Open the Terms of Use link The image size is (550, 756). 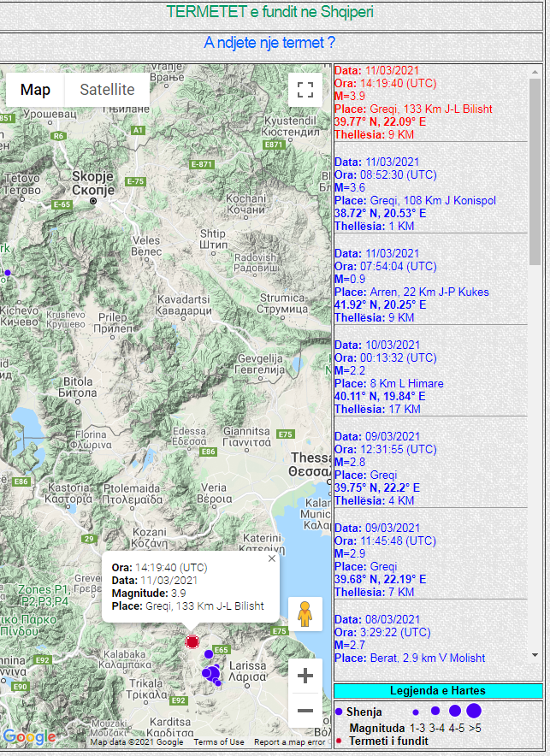[x=218, y=742]
